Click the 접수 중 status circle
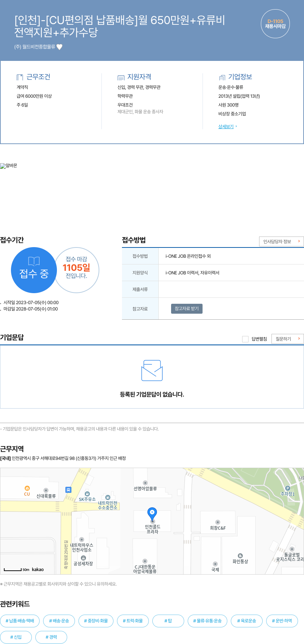 [34, 270]
